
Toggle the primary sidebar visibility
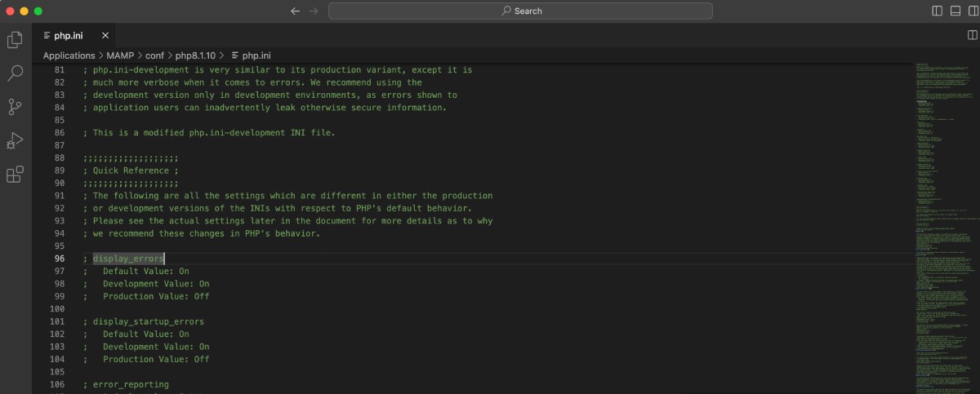[937, 11]
